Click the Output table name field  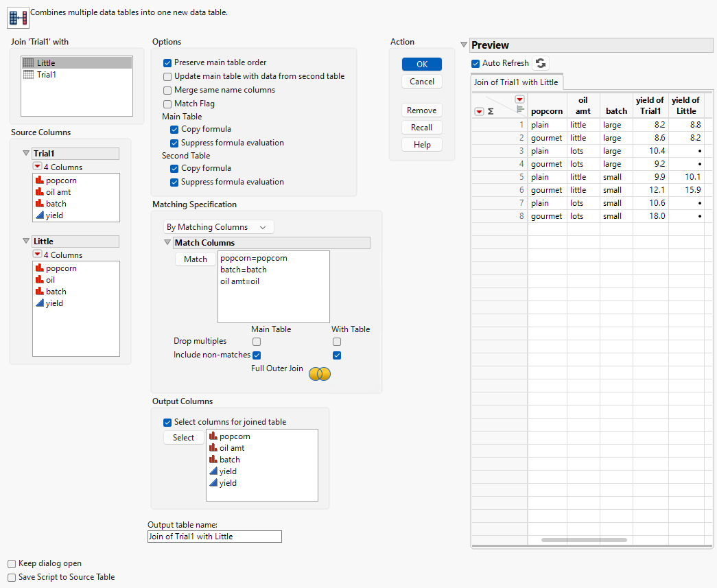(x=214, y=537)
